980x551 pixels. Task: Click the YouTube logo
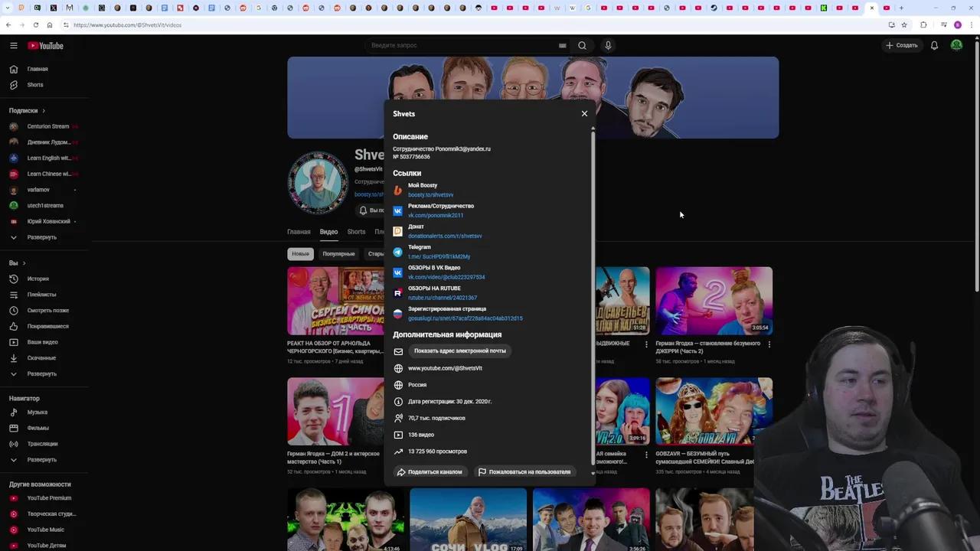[x=46, y=46]
